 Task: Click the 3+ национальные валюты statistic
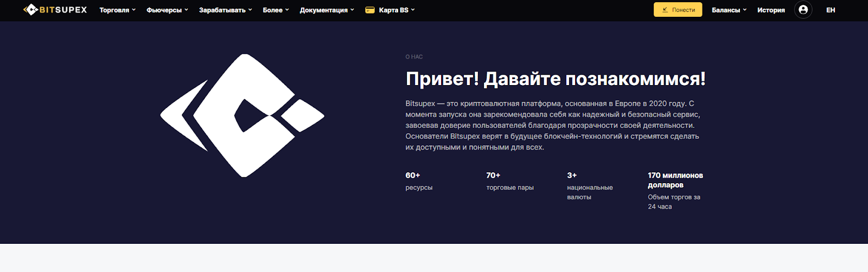coord(590,186)
